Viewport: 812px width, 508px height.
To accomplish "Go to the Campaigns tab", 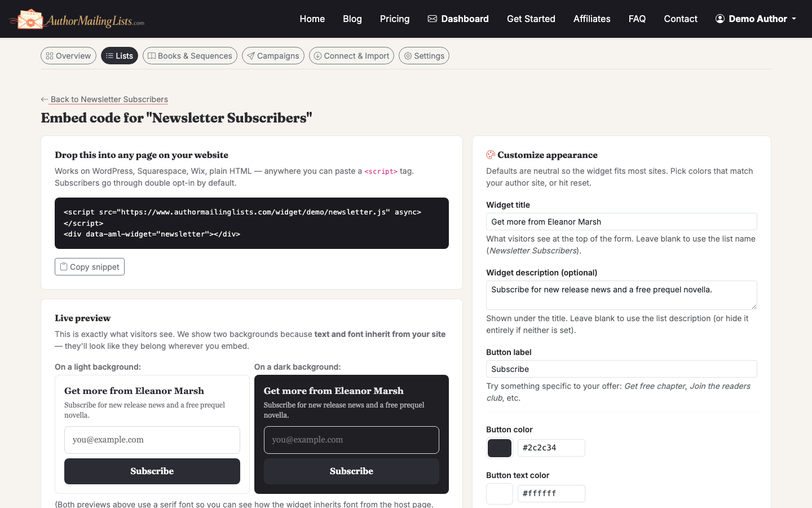I will click(x=273, y=56).
